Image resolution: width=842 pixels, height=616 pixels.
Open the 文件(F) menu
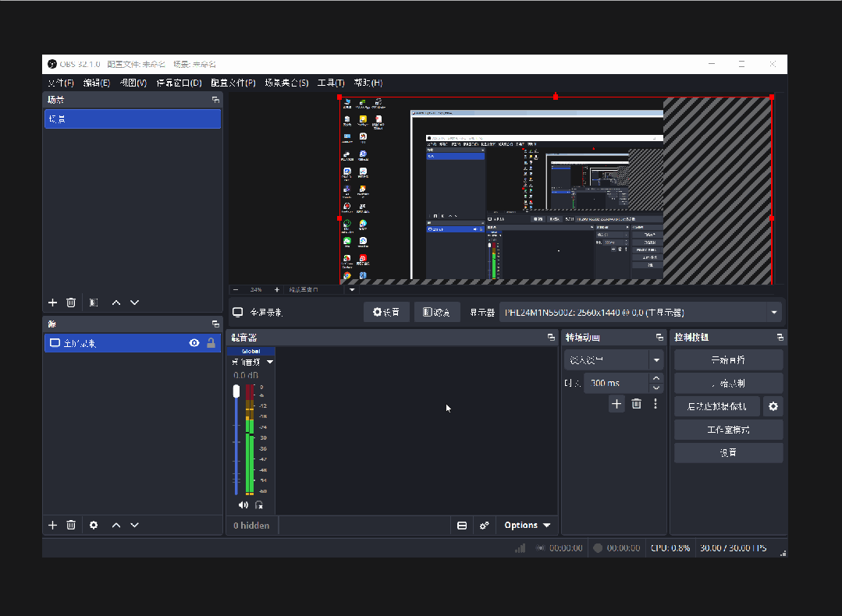(x=61, y=83)
